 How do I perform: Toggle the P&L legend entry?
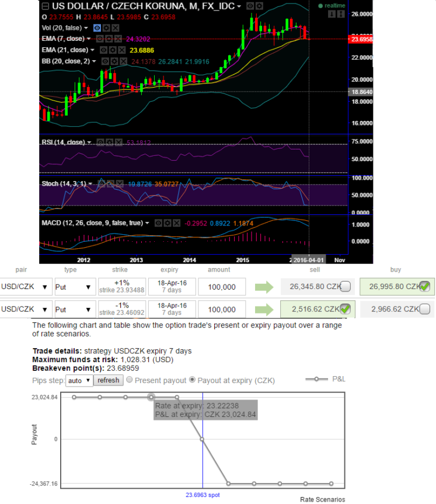tap(325, 379)
